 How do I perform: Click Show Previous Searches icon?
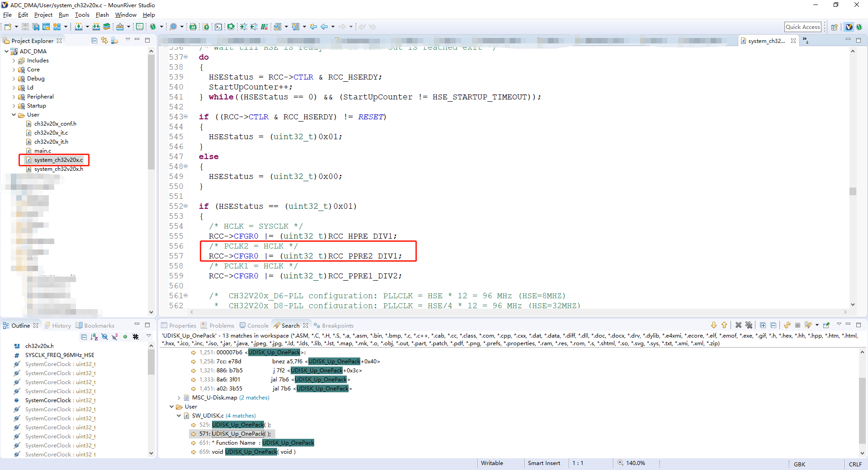point(808,325)
